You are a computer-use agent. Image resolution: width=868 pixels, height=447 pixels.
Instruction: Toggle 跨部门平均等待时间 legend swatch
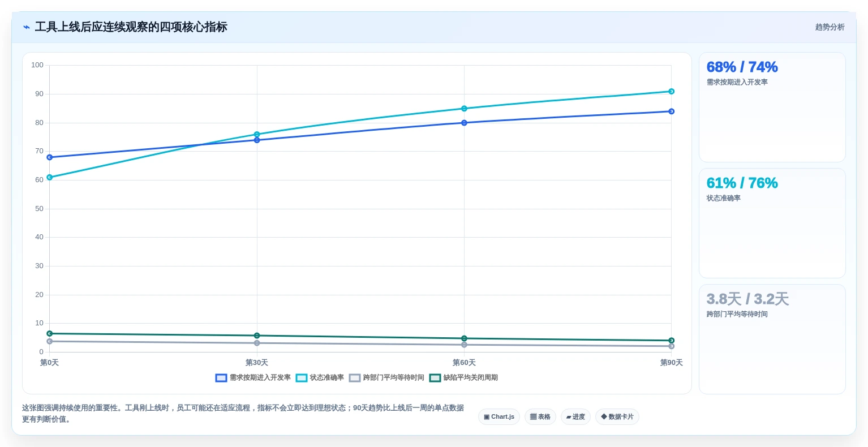(355, 378)
